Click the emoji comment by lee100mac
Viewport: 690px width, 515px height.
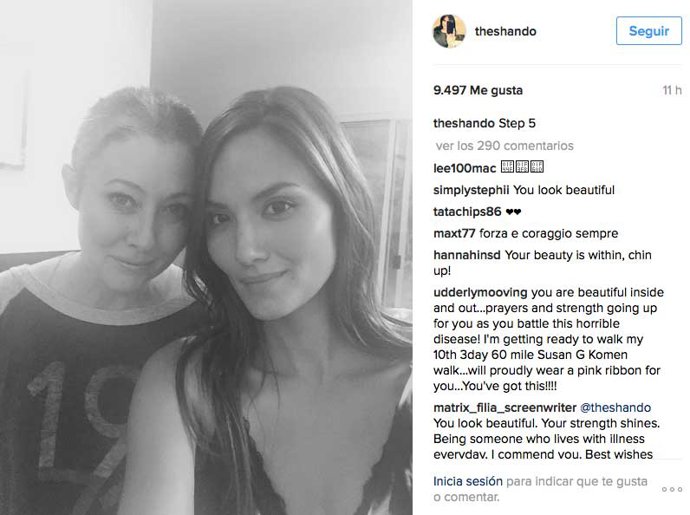click(x=522, y=167)
